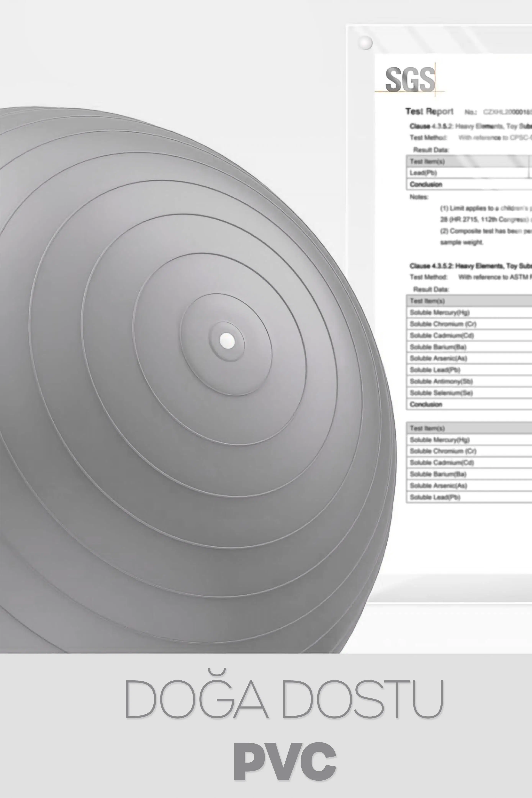Click the round pin holding the document
Screen dimensions: 532x798
pyautogui.click(x=365, y=43)
